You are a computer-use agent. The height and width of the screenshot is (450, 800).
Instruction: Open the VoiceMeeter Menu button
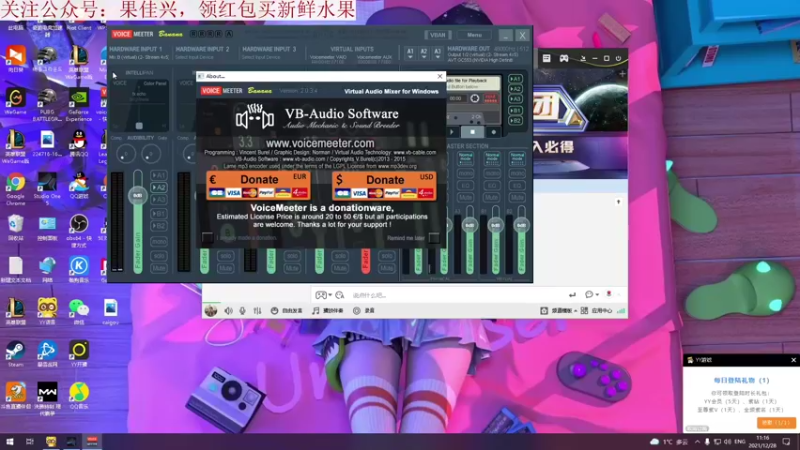[x=474, y=35]
